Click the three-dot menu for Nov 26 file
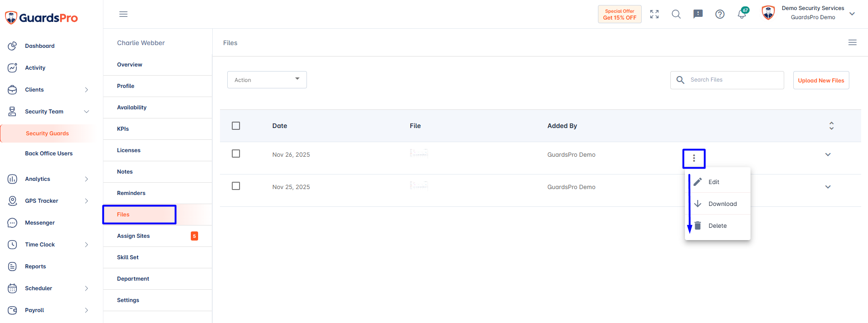 tap(694, 158)
